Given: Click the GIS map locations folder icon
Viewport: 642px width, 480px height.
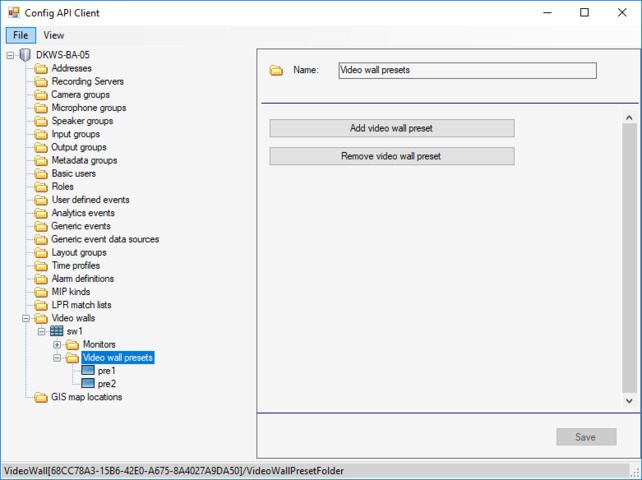Looking at the screenshot, I should (41, 397).
